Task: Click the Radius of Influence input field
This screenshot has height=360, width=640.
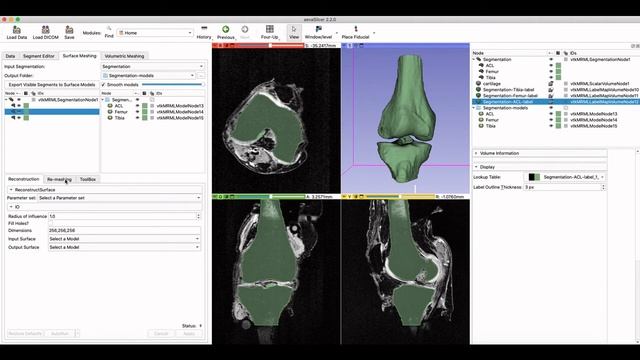Action: pyautogui.click(x=124, y=216)
